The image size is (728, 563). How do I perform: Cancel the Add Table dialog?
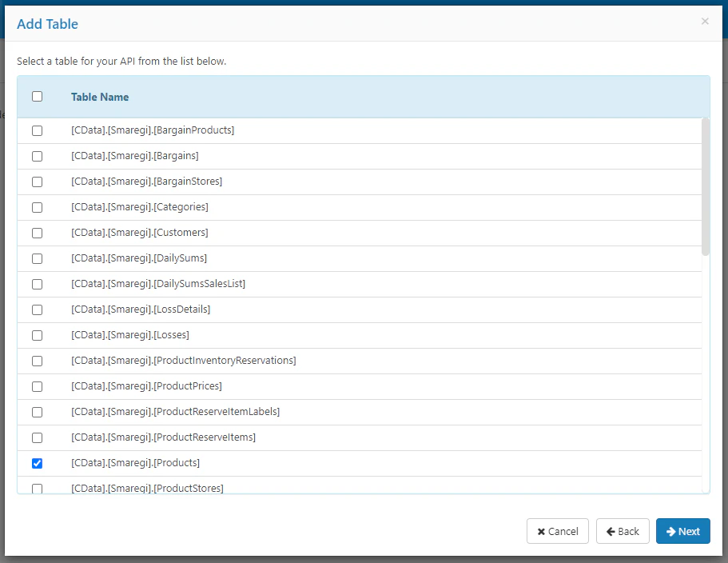tap(557, 531)
